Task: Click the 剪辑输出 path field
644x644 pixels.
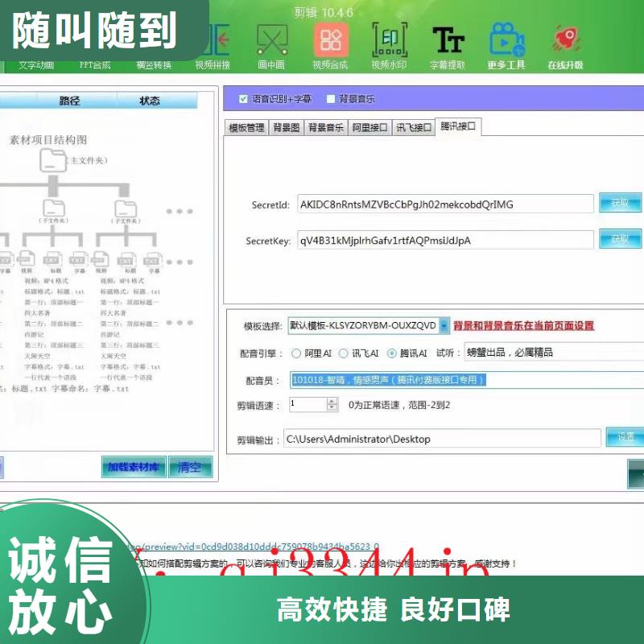Action: (442, 439)
